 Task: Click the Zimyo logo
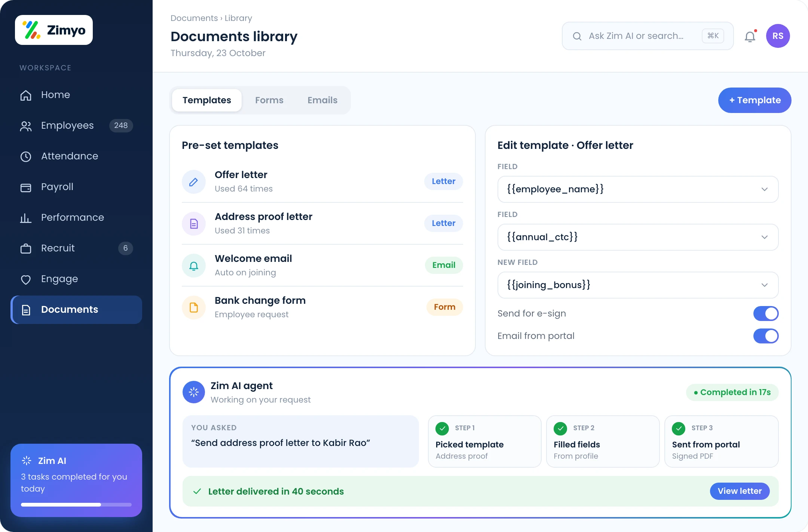54,30
